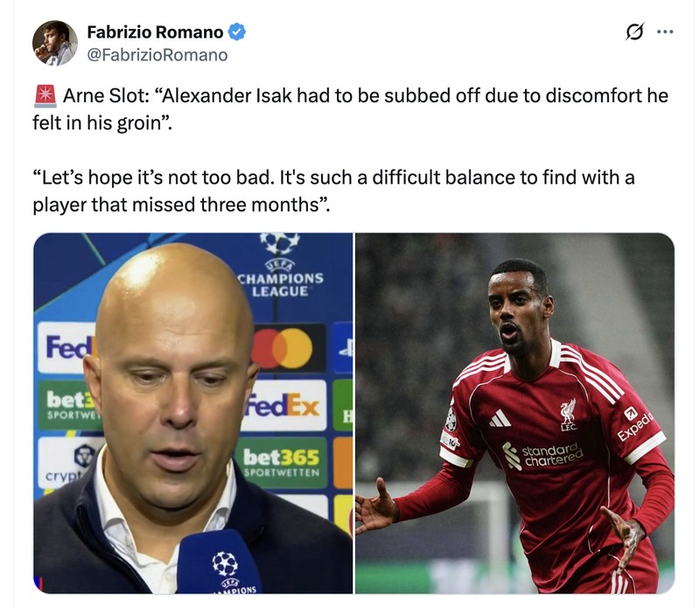Click the FedEx sponsor board

click(x=284, y=405)
